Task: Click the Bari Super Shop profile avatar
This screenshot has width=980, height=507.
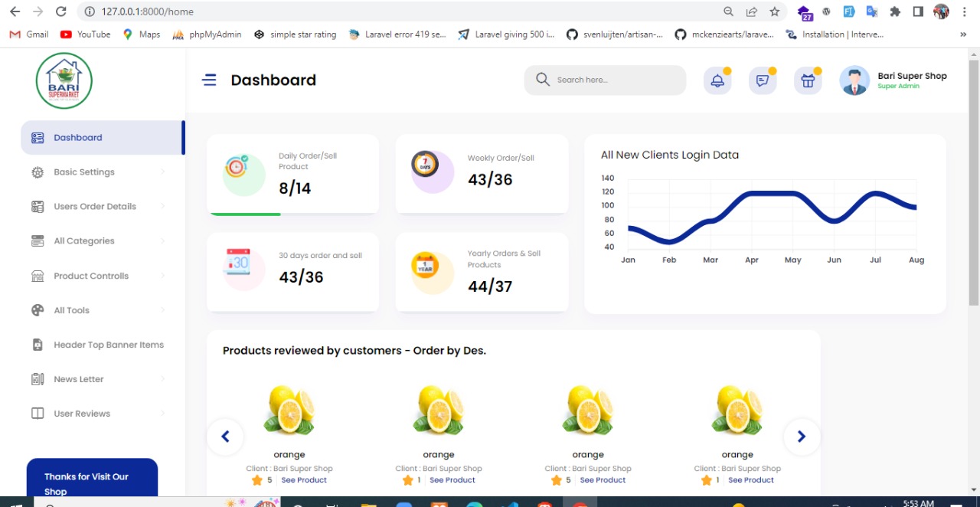Action: [x=854, y=80]
